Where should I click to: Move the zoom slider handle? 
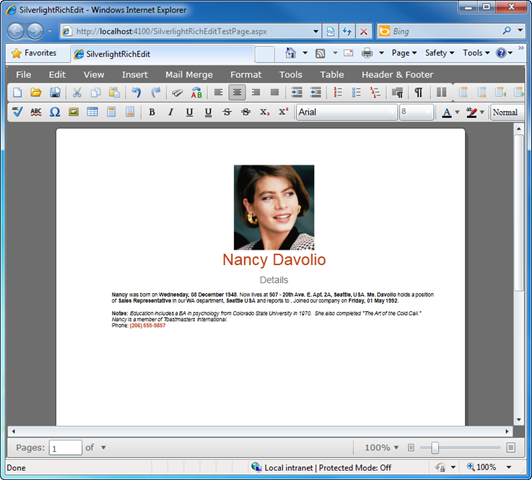(x=435, y=448)
